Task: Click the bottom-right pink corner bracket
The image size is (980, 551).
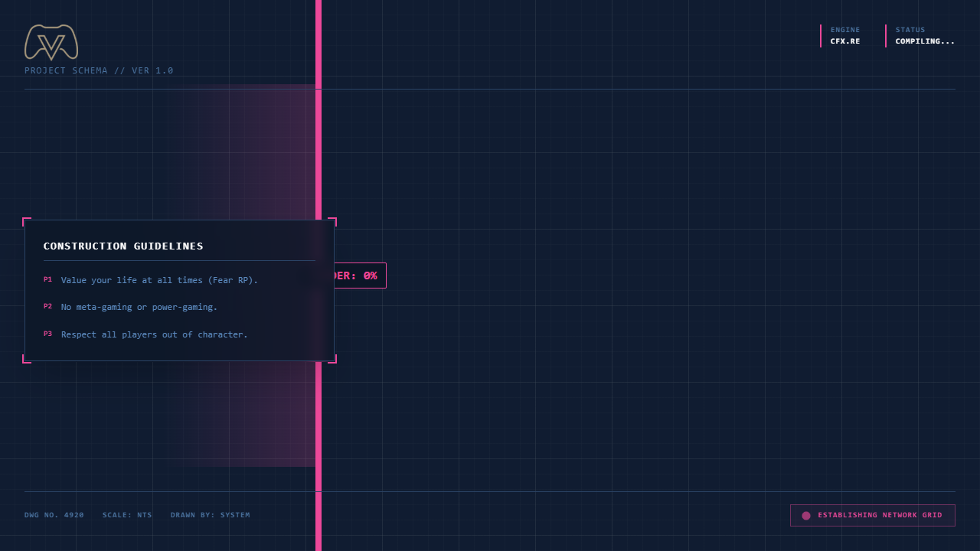Action: coord(332,359)
